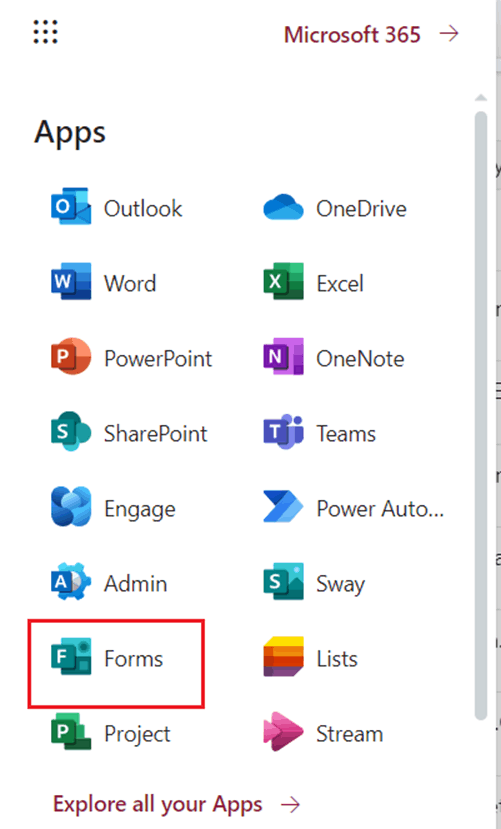Viewport: 501px width, 829px height.
Task: Select the Project label
Action: pyautogui.click(x=137, y=734)
